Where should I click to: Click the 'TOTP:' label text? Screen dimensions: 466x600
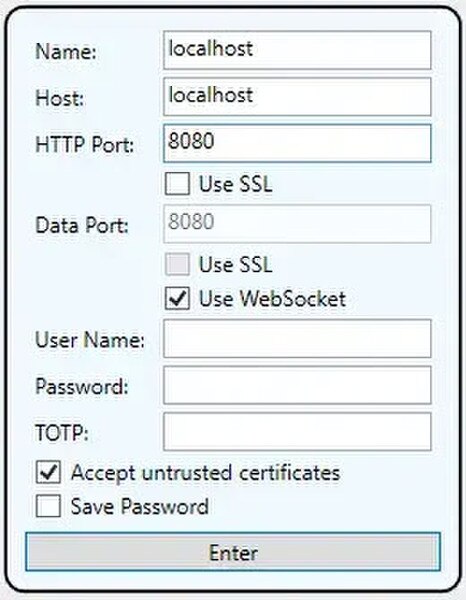tap(62, 433)
